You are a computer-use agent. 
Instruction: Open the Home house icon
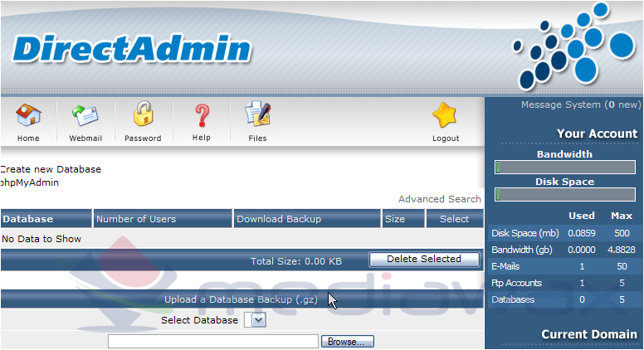coord(28,114)
